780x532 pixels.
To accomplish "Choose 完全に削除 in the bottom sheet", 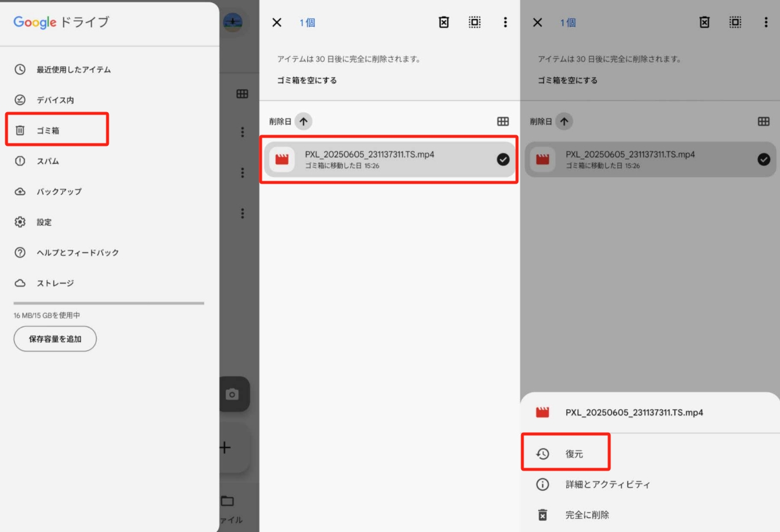I will coord(587,515).
